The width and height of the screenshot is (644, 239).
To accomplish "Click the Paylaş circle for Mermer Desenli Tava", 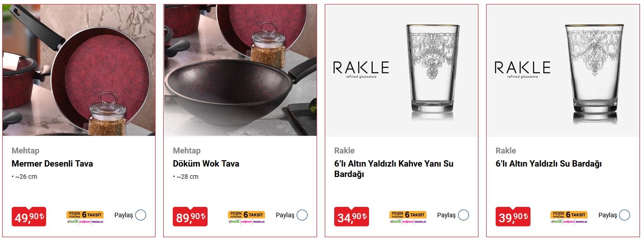I will [x=141, y=215].
